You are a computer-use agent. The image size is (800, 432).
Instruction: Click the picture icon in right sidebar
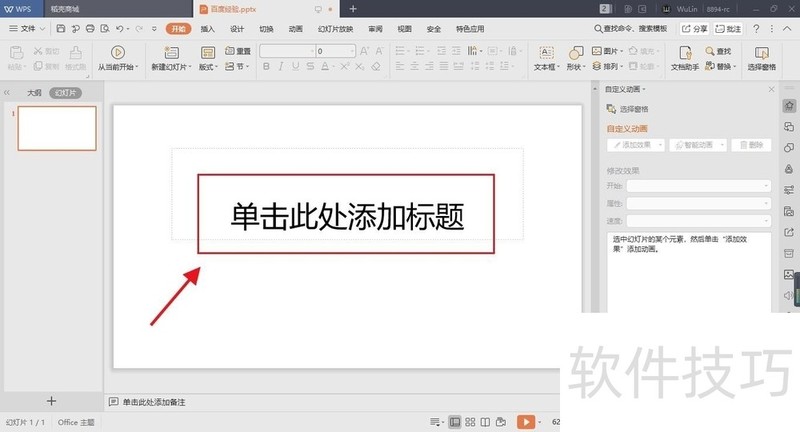[789, 274]
